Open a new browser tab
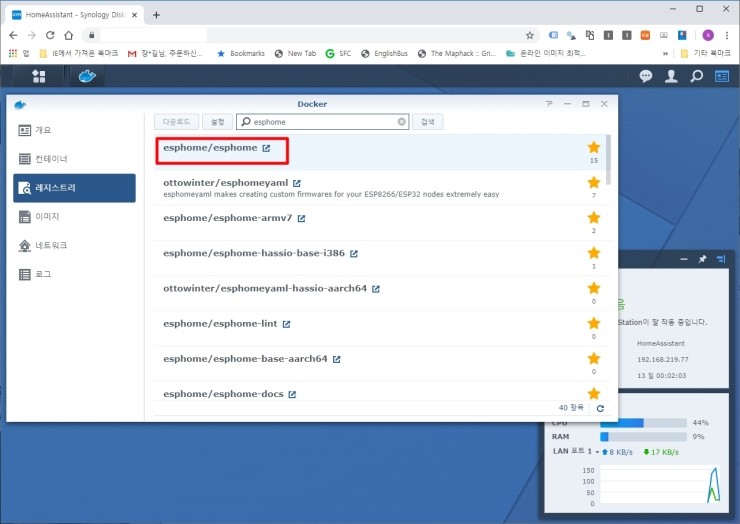 pyautogui.click(x=156, y=15)
